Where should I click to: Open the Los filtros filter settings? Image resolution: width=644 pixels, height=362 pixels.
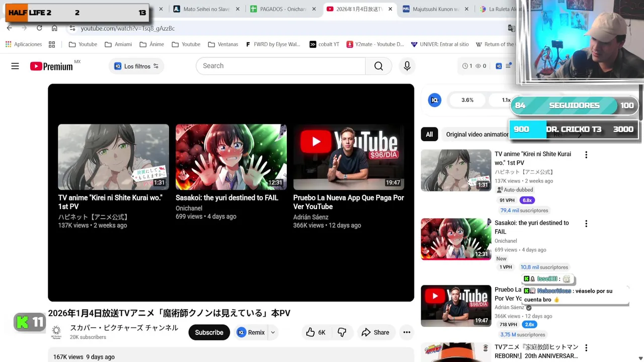136,66
